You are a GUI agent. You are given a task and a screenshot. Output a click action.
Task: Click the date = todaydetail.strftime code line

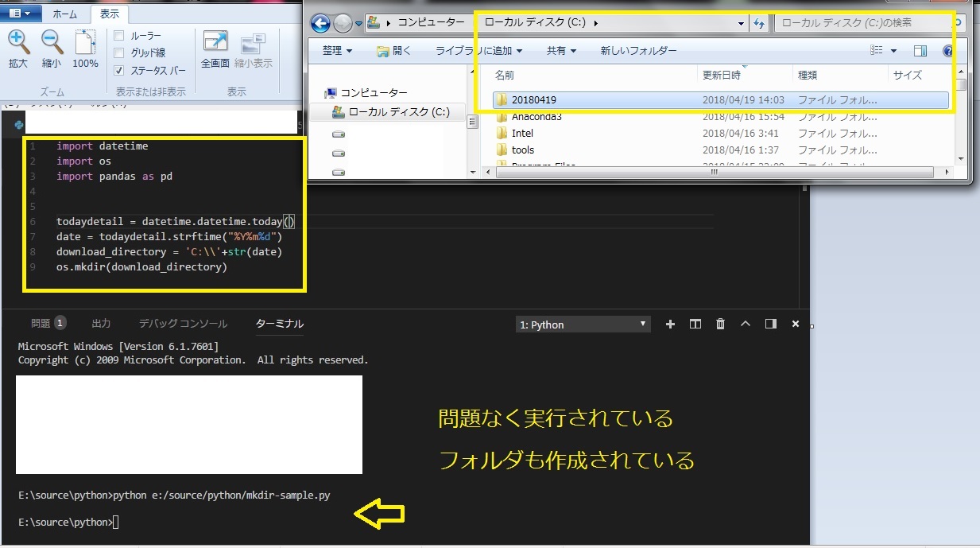[169, 237]
